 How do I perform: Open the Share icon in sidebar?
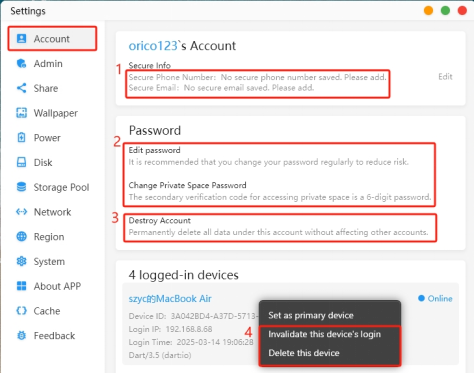pos(21,88)
